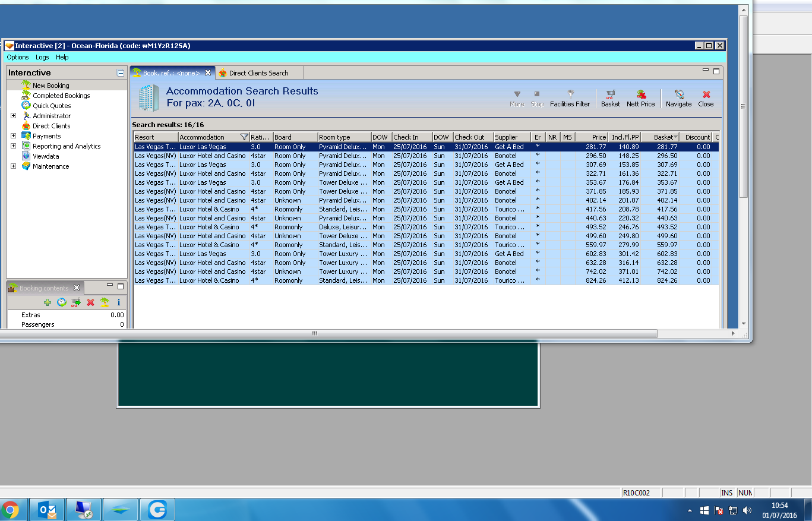This screenshot has height=521, width=812.
Task: Sort by the Resort column header
Action: tap(156, 137)
